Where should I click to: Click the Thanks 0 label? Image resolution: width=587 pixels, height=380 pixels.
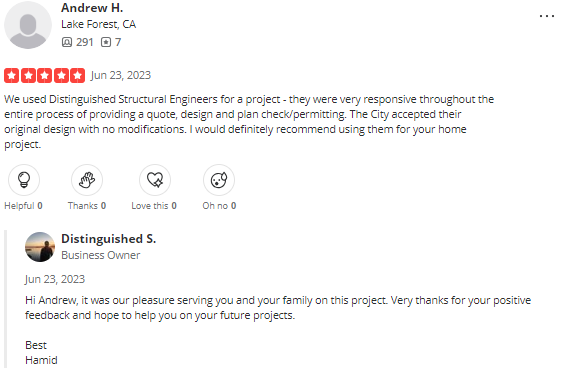tap(87, 206)
